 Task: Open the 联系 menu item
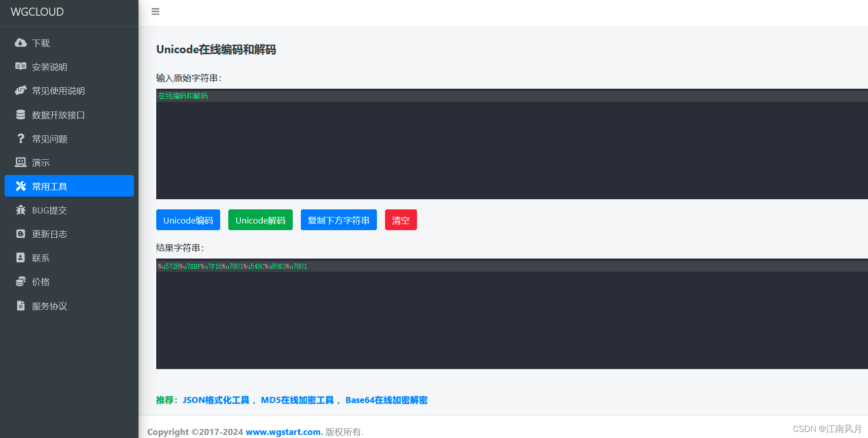pyautogui.click(x=69, y=258)
